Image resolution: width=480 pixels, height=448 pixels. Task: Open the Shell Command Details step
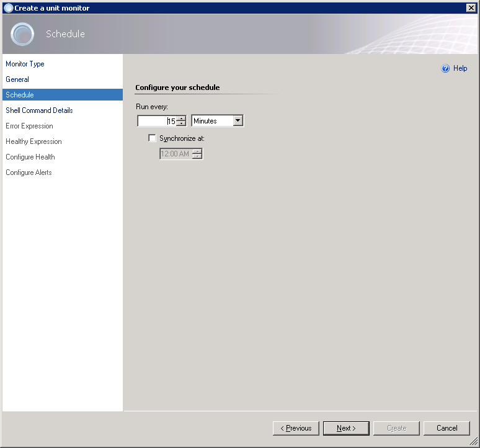coord(39,110)
